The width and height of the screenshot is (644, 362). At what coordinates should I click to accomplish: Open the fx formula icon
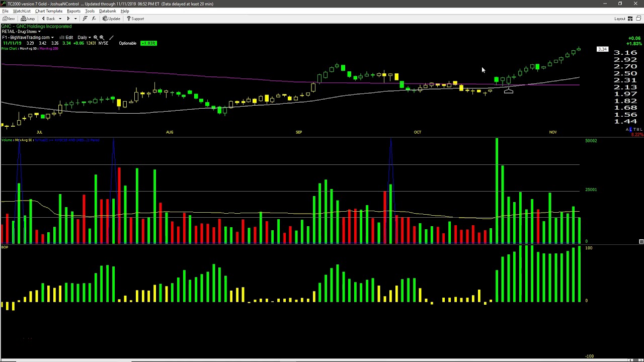click(x=94, y=19)
